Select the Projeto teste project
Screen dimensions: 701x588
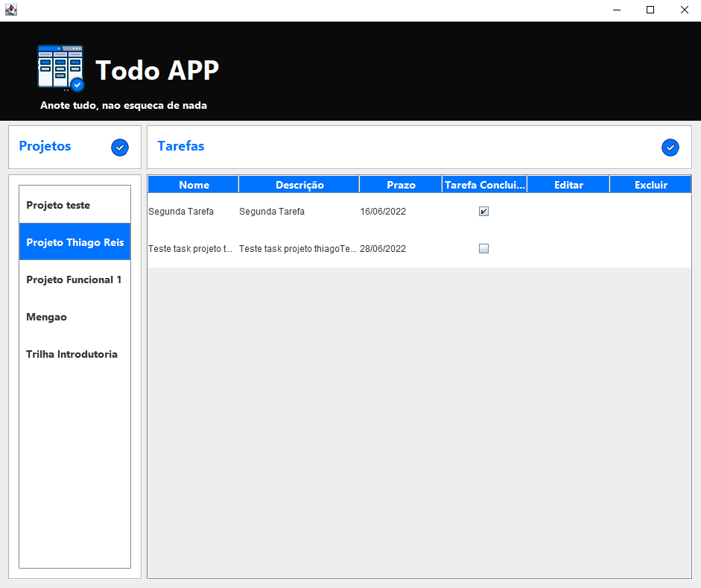tap(74, 203)
